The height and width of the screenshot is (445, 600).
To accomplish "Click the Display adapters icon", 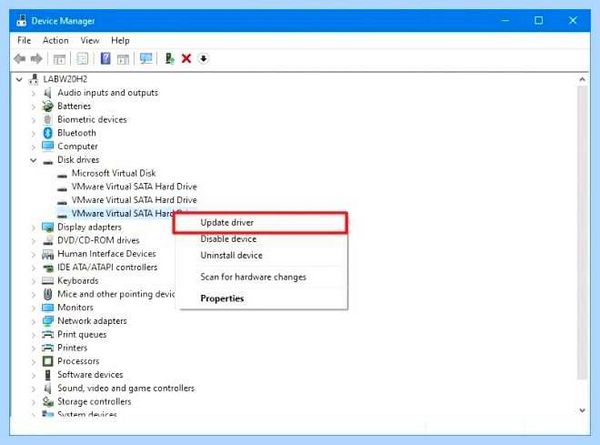I will pyautogui.click(x=48, y=227).
